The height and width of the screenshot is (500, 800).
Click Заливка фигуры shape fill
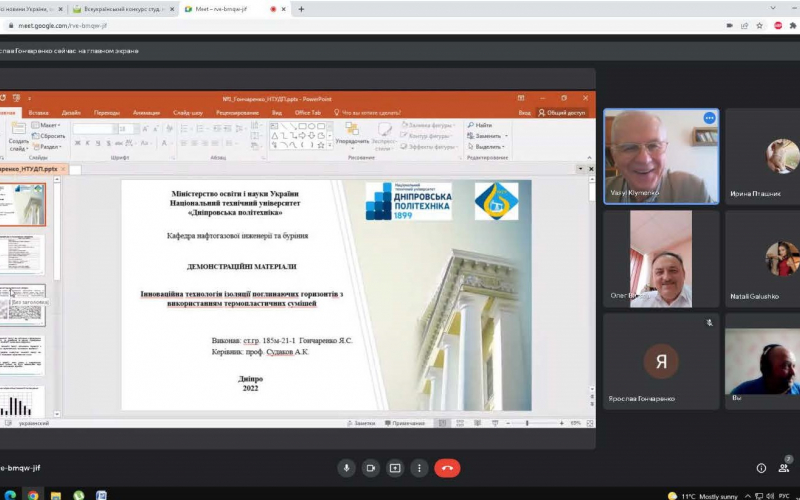[x=427, y=125]
